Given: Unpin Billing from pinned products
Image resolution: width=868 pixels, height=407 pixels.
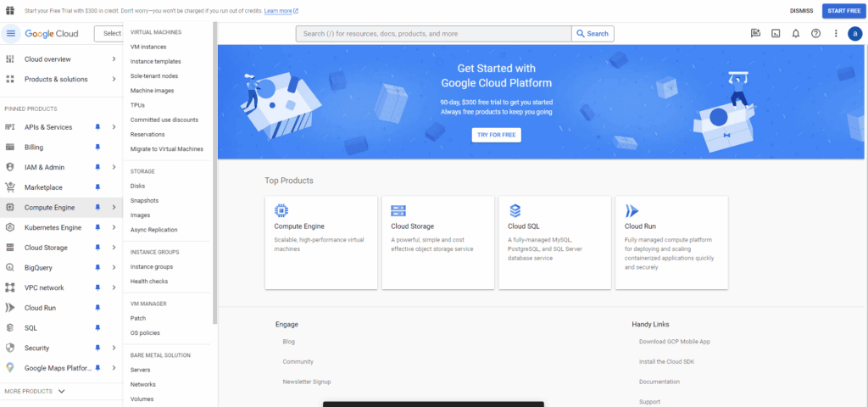Looking at the screenshot, I should click(x=97, y=147).
